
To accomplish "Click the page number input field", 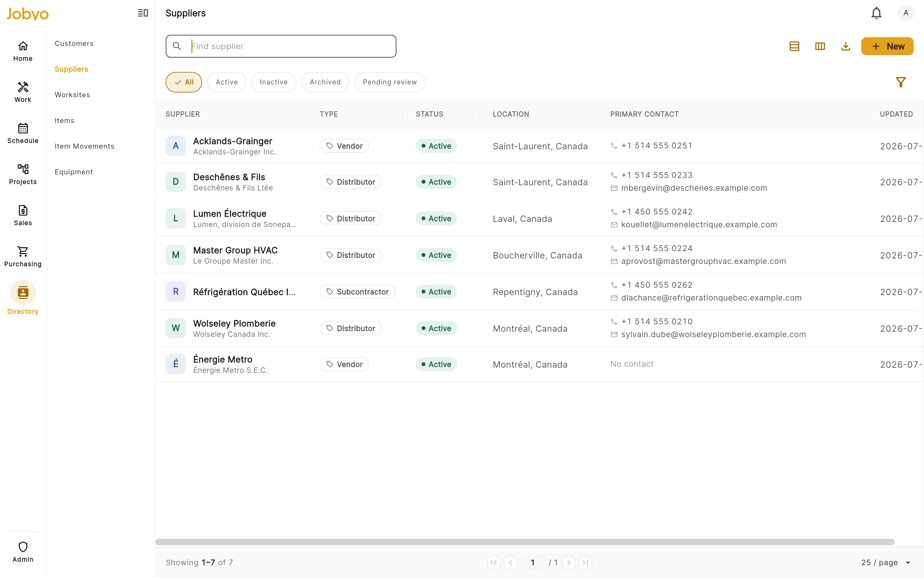I will click(x=533, y=562).
